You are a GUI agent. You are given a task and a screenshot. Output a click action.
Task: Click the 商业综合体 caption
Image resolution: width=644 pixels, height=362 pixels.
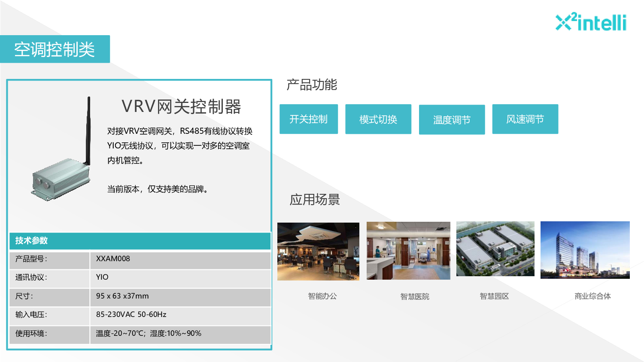[592, 296]
